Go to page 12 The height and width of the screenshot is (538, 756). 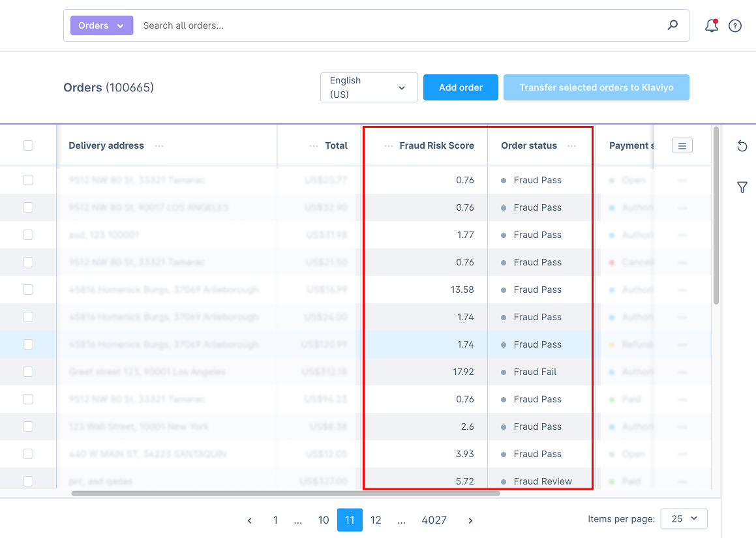coord(376,520)
